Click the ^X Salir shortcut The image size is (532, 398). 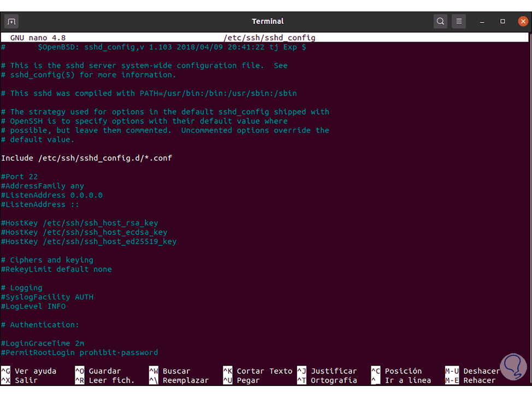(x=19, y=381)
